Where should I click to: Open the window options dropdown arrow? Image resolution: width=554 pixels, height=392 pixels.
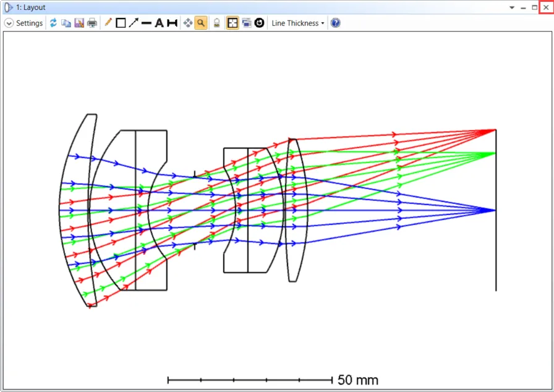[x=512, y=7]
